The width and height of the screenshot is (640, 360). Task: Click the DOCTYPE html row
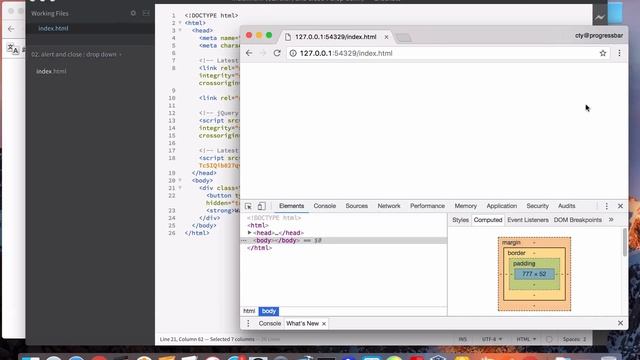pos(274,218)
